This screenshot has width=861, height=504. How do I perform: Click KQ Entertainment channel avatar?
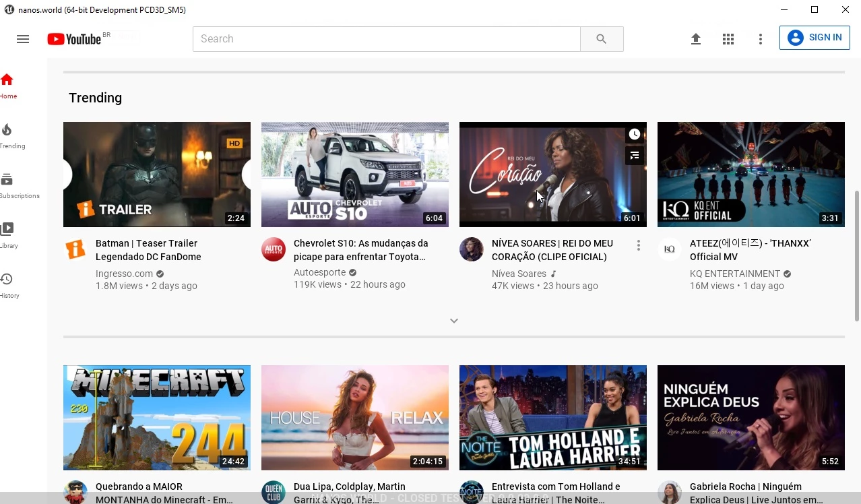670,249
